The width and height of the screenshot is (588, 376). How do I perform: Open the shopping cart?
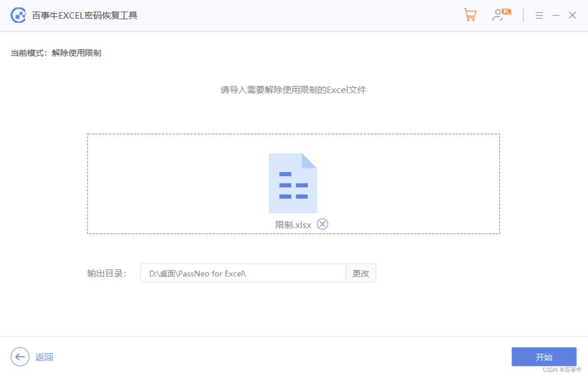coord(470,15)
